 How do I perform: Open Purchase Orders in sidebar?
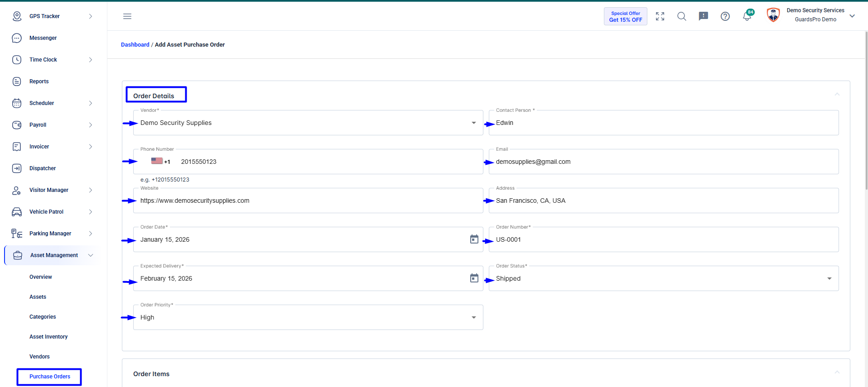[50, 377]
